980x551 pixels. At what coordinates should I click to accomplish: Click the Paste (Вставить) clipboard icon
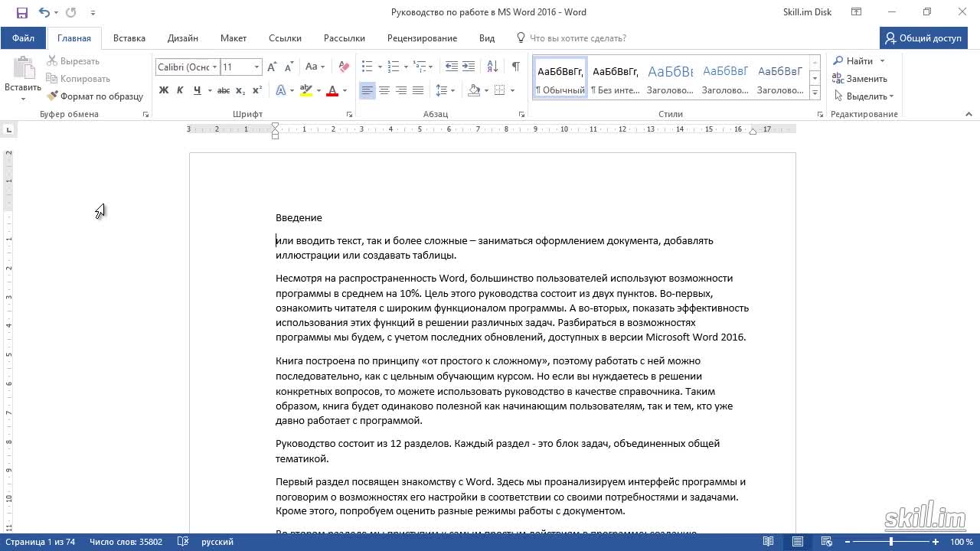(23, 69)
